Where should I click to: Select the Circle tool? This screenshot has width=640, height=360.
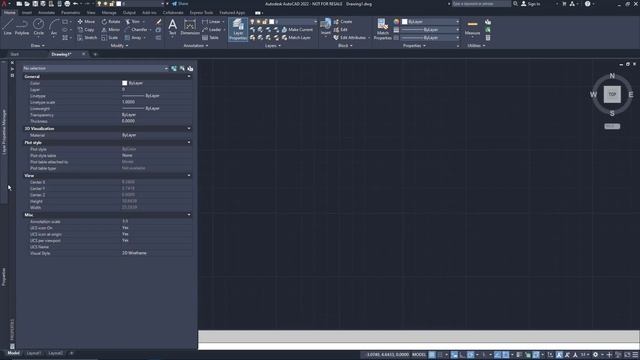click(38, 27)
